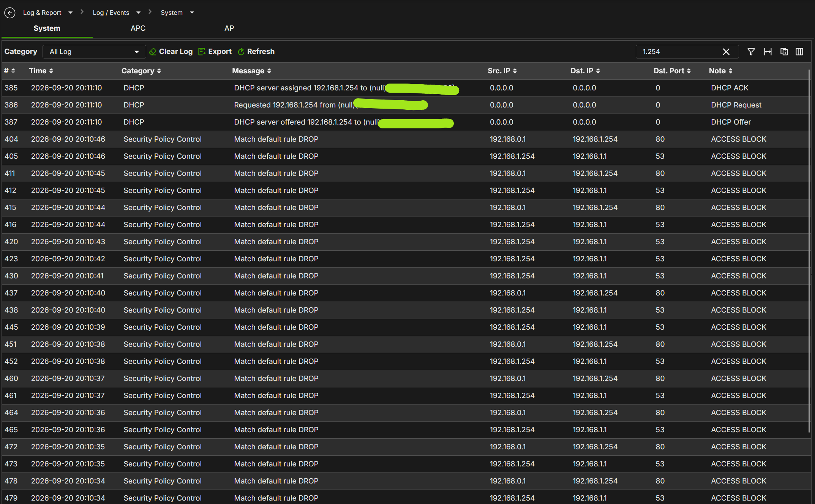Screen dimensions: 815x504
Task: Click the fit column width icon
Action: pos(768,52)
